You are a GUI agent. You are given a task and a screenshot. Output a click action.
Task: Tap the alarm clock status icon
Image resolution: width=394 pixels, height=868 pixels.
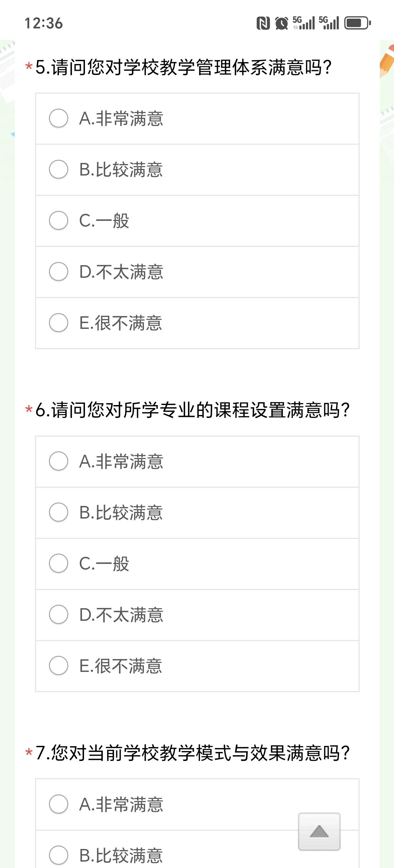coord(281,23)
